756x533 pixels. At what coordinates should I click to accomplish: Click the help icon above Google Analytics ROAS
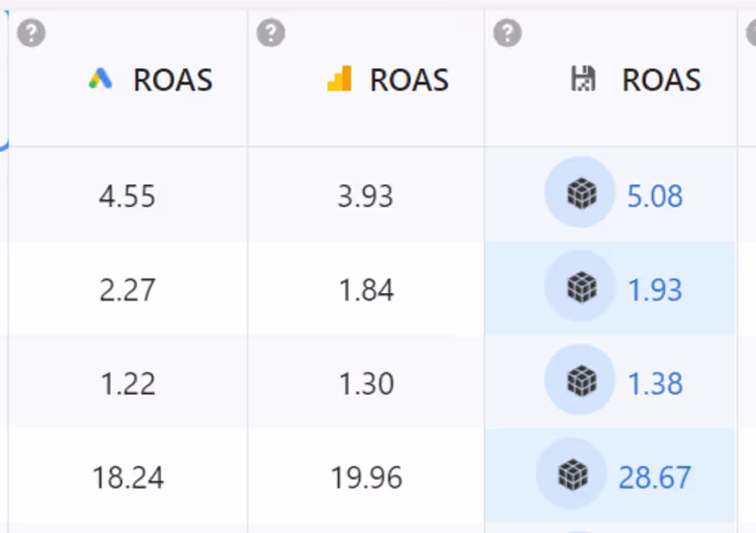271,34
